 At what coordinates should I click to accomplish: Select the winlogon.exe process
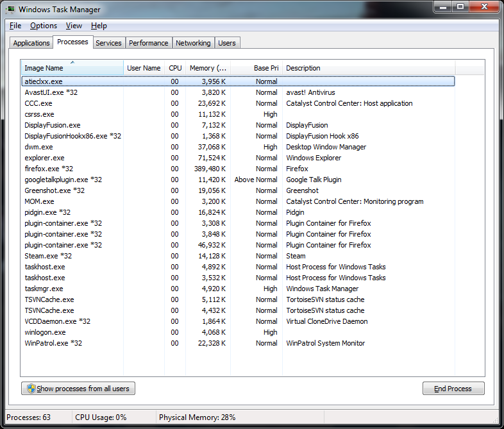coord(238,333)
